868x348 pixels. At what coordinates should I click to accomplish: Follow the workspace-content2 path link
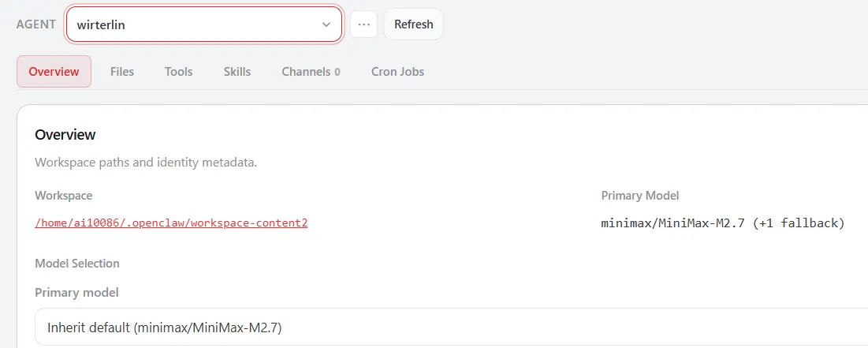[171, 223]
